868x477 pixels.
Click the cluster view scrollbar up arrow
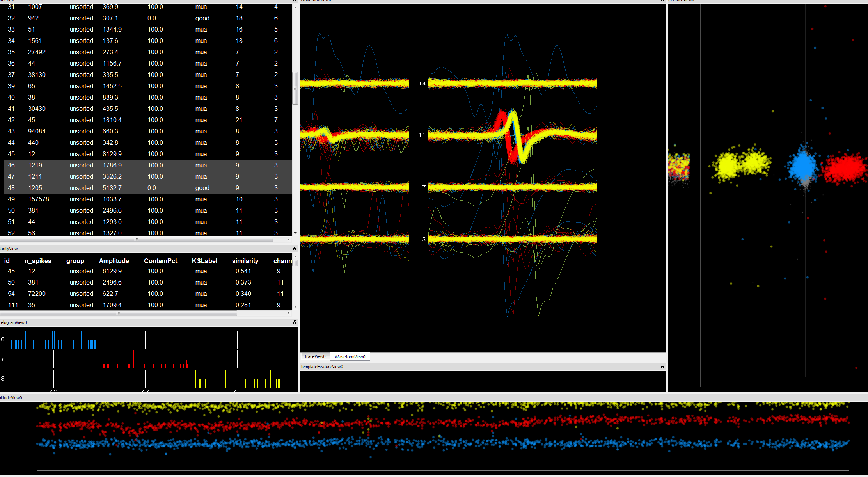[295, 7]
